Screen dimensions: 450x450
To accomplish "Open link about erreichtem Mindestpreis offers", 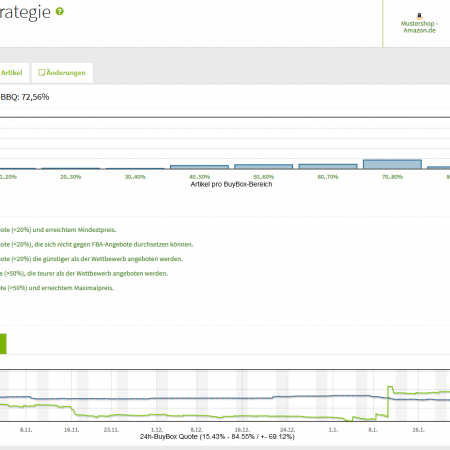I will pyautogui.click(x=58, y=230).
